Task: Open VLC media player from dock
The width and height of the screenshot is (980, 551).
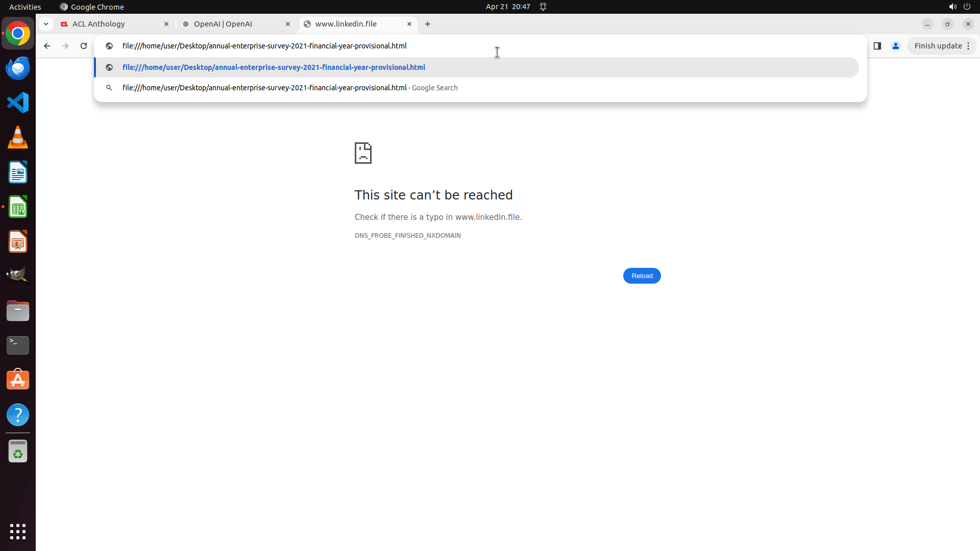Action: pyautogui.click(x=18, y=137)
